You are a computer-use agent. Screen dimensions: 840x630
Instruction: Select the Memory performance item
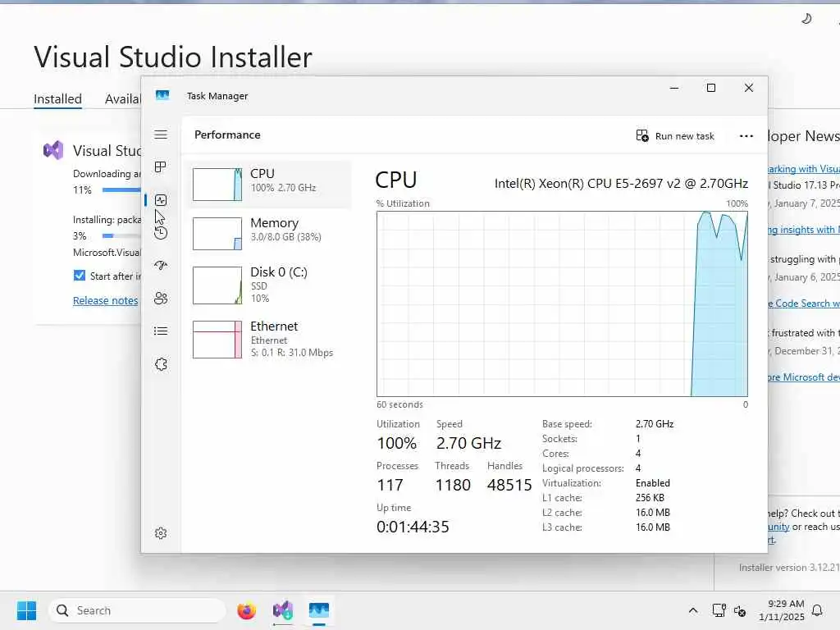point(269,233)
